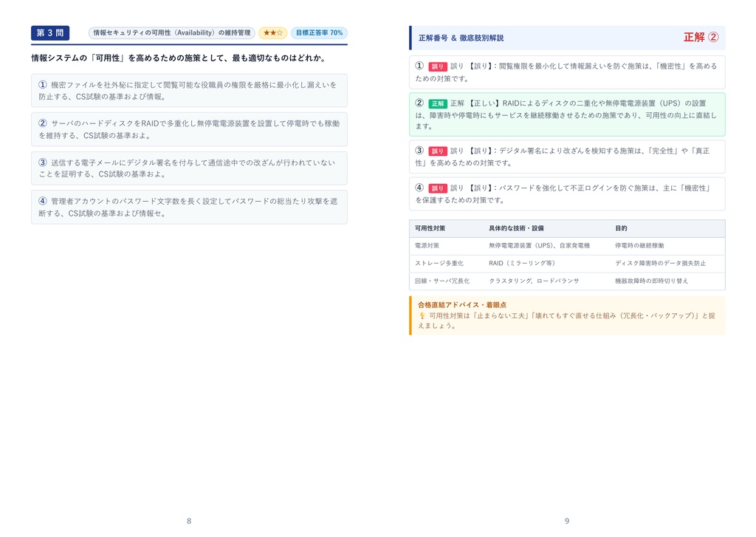This screenshot has width=756, height=537.
Task: Click the question text about「可用性」を高めるための施策
Action: pyautogui.click(x=179, y=58)
